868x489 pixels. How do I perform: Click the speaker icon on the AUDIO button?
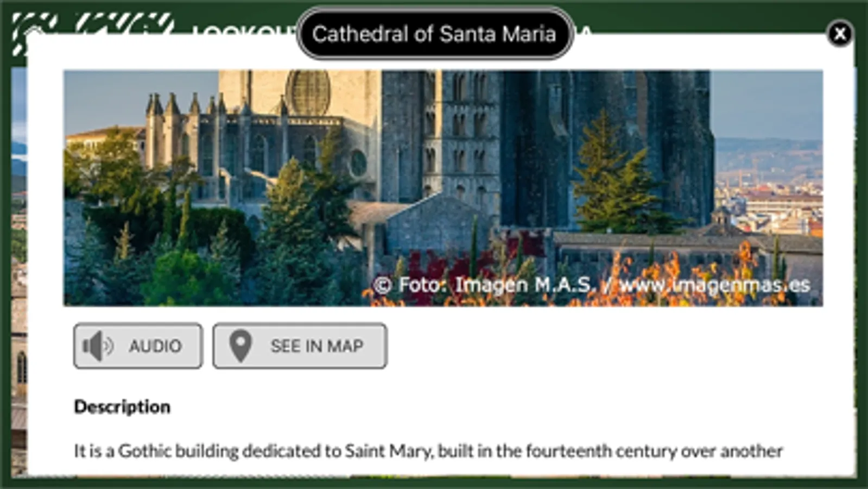point(97,346)
